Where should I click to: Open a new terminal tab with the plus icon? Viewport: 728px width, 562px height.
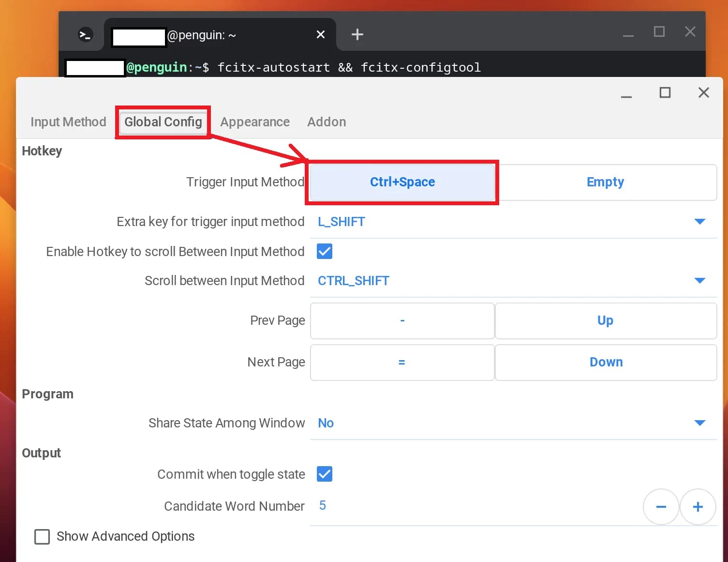(357, 34)
